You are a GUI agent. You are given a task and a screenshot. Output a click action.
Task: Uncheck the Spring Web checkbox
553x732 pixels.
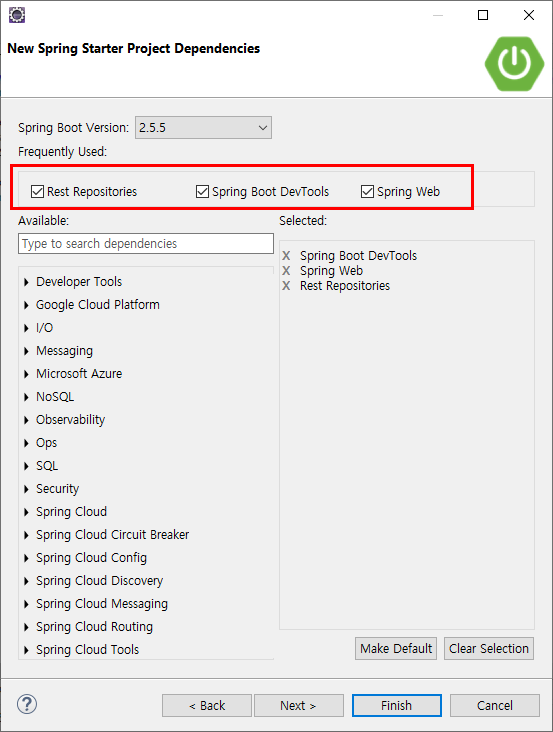click(x=367, y=191)
